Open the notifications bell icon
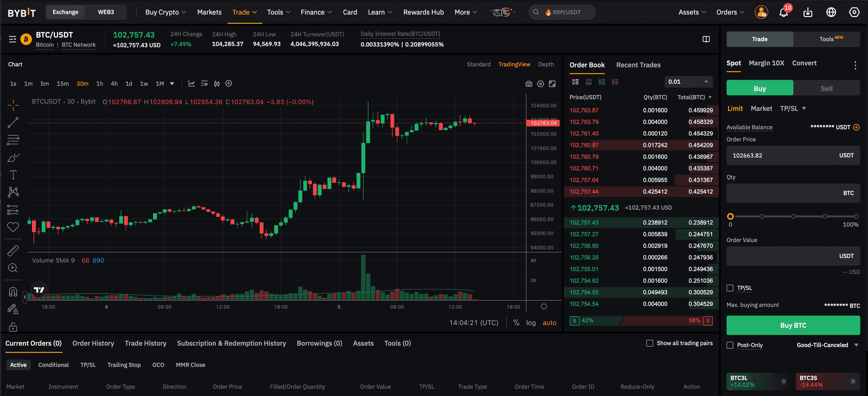The height and width of the screenshot is (396, 868). [x=783, y=12]
